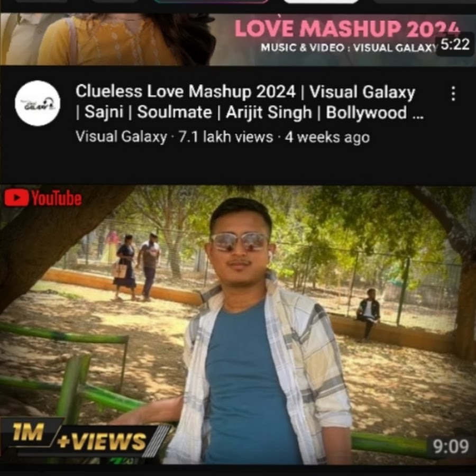
Task: Click the 5:22 duration badge
Action: (x=455, y=45)
